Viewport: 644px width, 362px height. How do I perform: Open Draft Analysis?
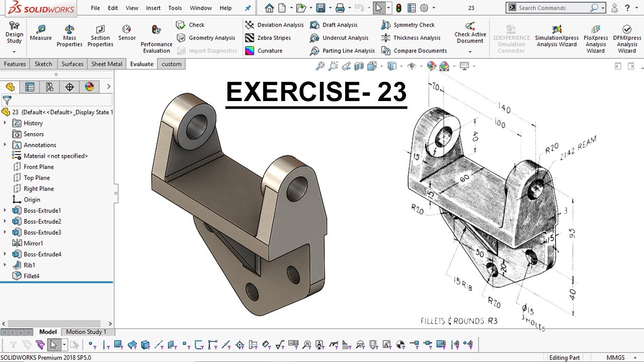coord(334,25)
